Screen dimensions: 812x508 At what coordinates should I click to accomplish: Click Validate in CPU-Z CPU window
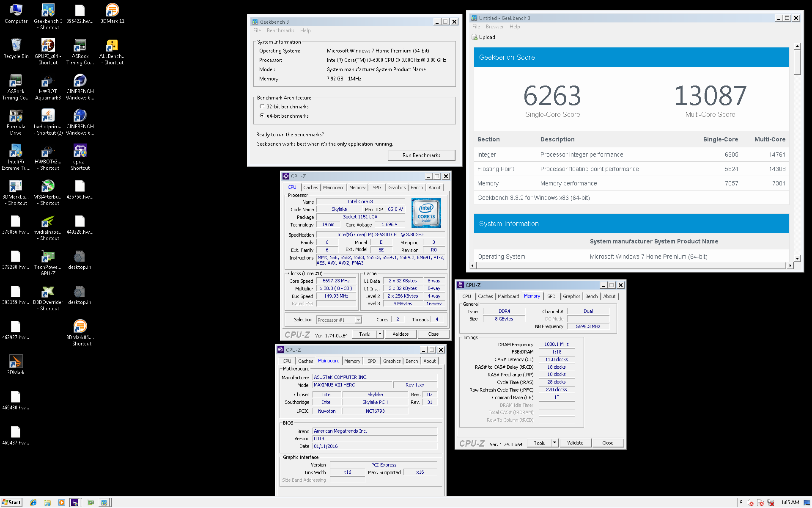tap(401, 334)
